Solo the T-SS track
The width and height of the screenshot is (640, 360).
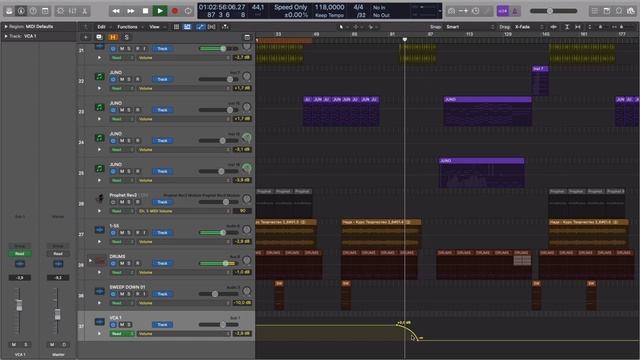pos(129,233)
